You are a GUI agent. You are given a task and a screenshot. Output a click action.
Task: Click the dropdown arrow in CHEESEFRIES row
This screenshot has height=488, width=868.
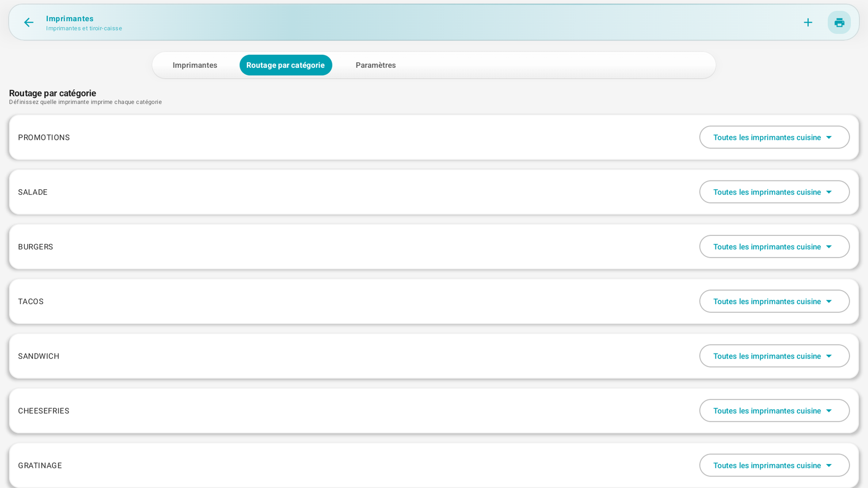coord(829,411)
